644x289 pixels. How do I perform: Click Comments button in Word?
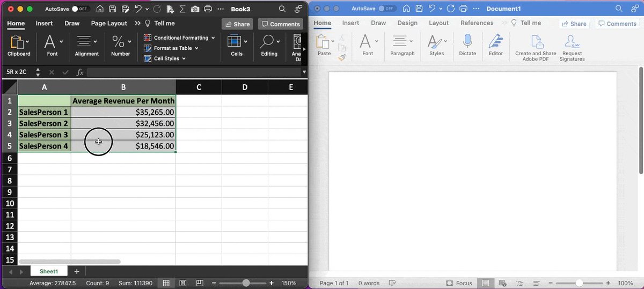(x=617, y=24)
